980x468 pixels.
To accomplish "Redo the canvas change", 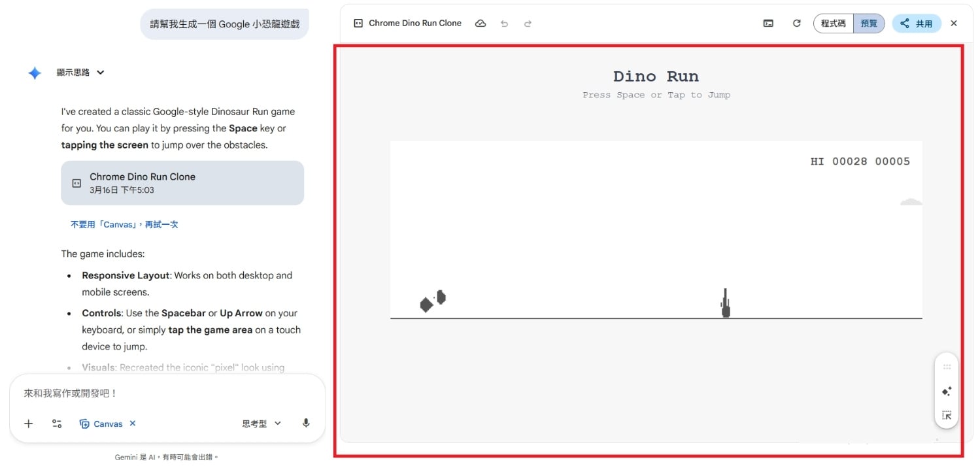I will 528,24.
